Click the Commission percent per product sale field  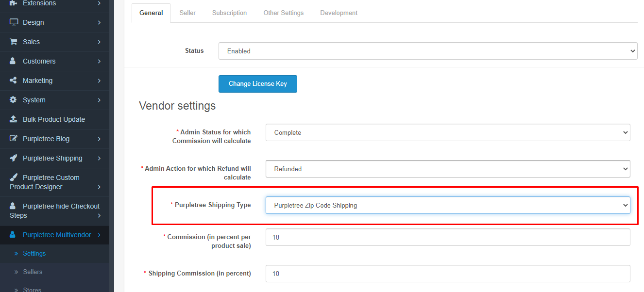[x=448, y=237]
